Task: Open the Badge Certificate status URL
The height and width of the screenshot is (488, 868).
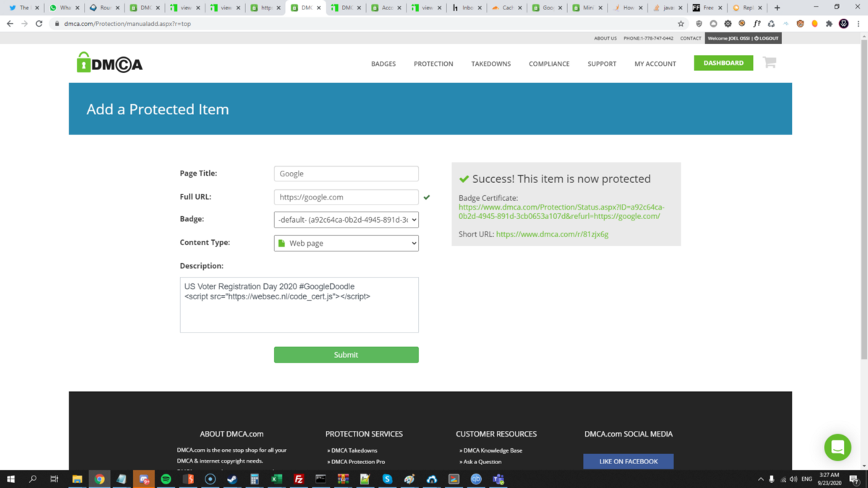Action: click(x=561, y=212)
